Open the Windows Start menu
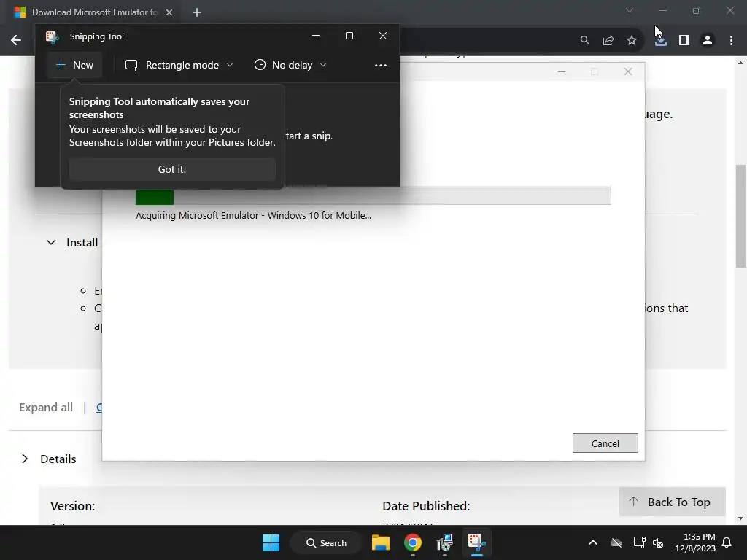Viewport: 747px width, 560px height. coord(271,542)
